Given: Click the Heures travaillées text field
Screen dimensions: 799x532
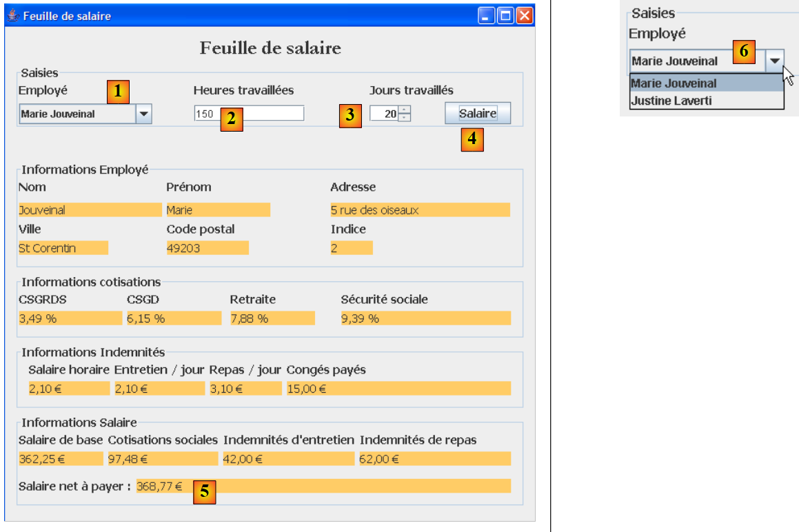Looking at the screenshot, I should click(262, 114).
